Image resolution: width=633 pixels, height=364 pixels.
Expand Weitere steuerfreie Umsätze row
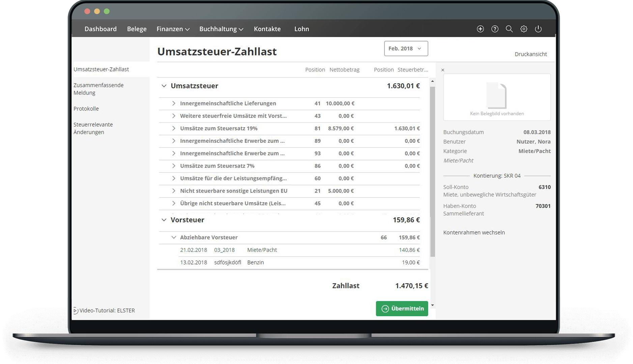[x=174, y=116]
